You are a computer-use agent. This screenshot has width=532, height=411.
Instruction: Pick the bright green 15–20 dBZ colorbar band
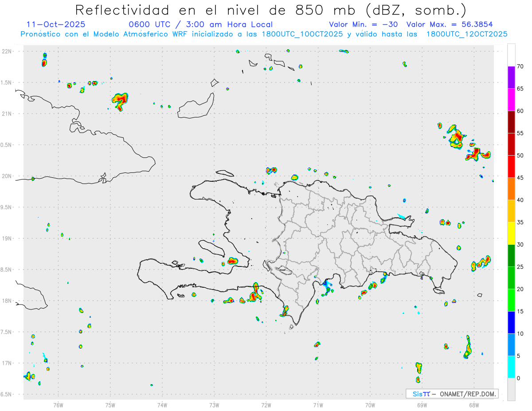pos(511,300)
